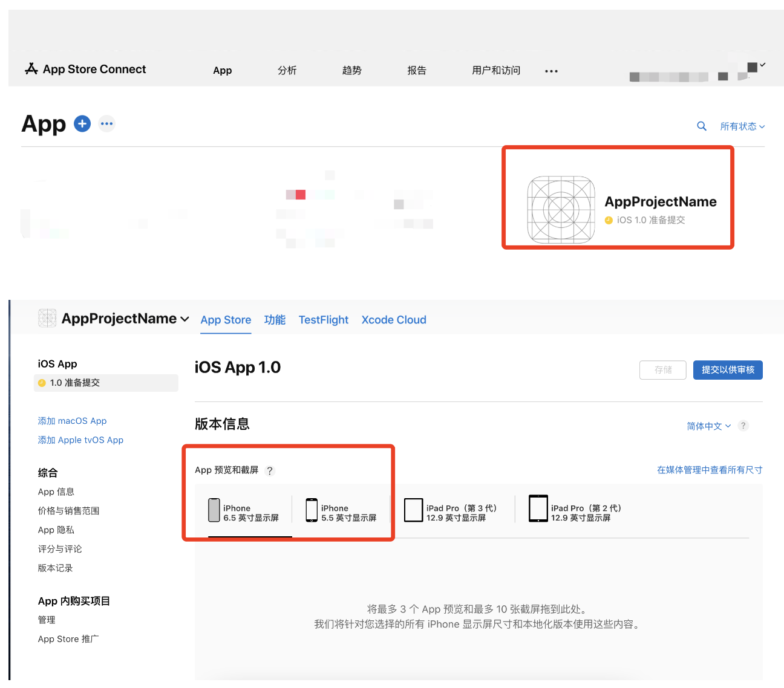The height and width of the screenshot is (688, 784).
Task: Open 价格与销售范围 in sidebar
Action: tap(68, 511)
